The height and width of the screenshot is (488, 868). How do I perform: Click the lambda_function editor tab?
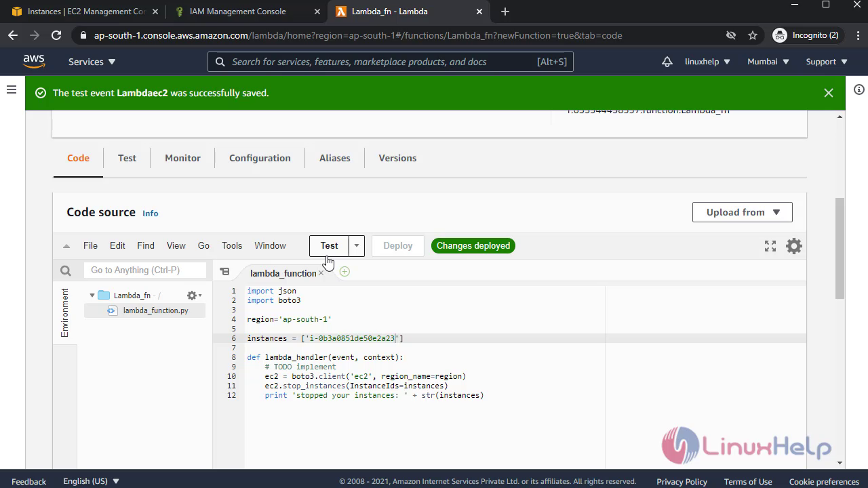pyautogui.click(x=283, y=273)
